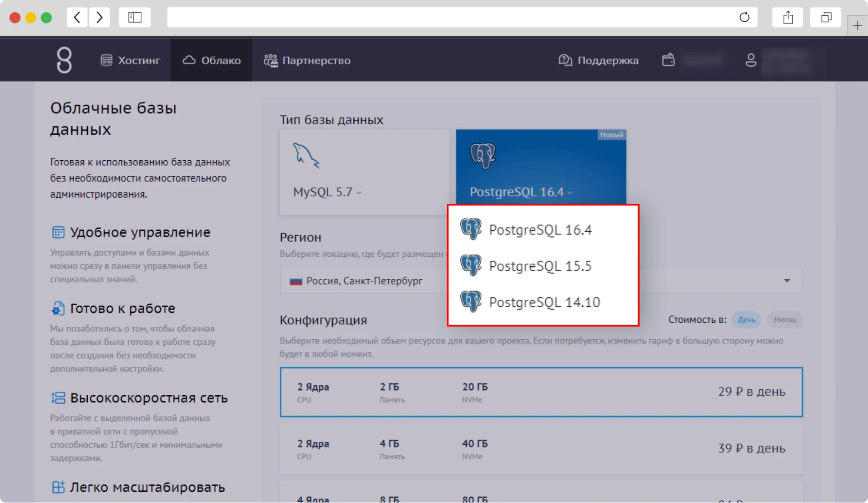Select MySQL 5.7 as database type
868x503 pixels.
364,172
